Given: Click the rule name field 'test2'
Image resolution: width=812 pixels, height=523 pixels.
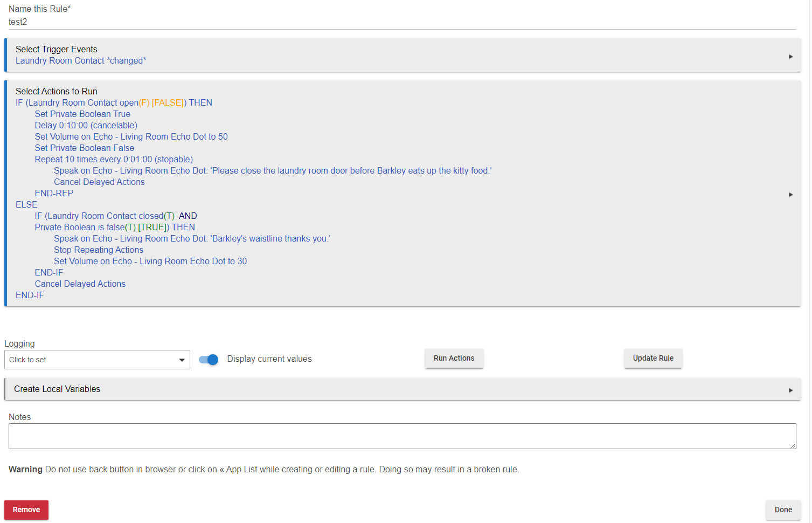Looking at the screenshot, I should click(x=402, y=22).
